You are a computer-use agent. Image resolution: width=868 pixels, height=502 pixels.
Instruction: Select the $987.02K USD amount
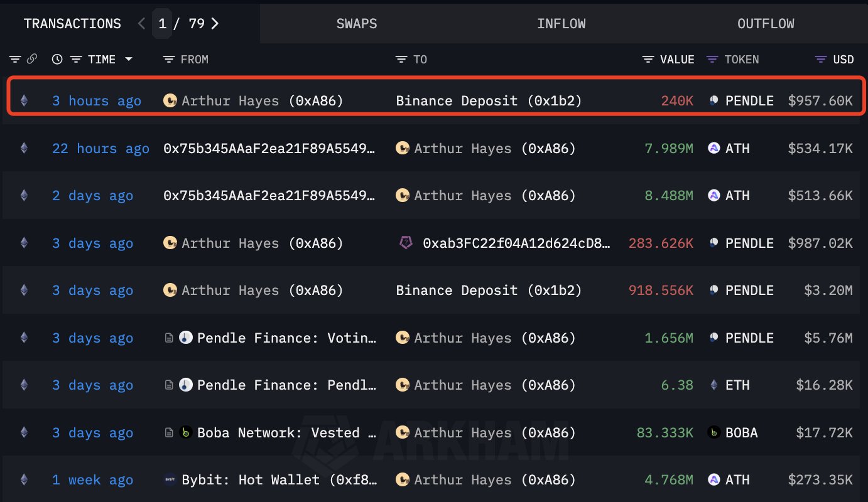[820, 243]
